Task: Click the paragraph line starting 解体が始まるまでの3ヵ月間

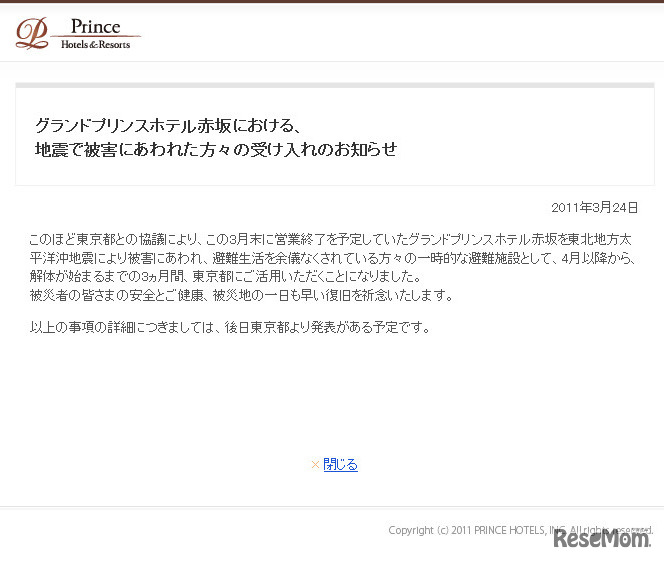Action: 226,276
